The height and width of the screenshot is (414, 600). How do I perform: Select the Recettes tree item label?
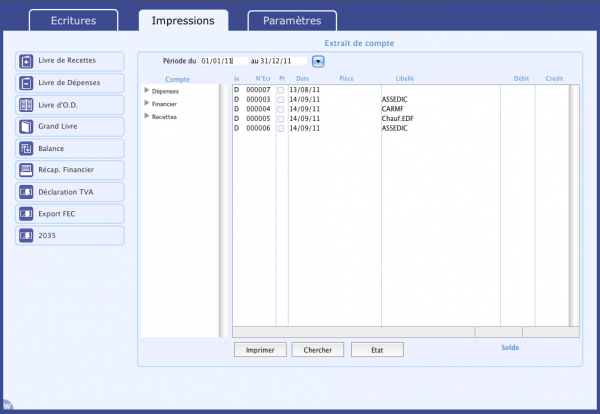pyautogui.click(x=164, y=117)
